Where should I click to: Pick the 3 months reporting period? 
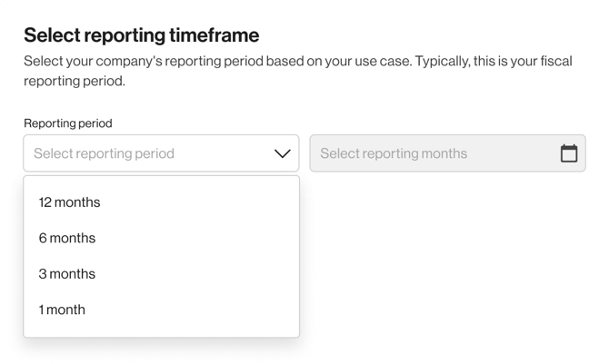(x=67, y=274)
